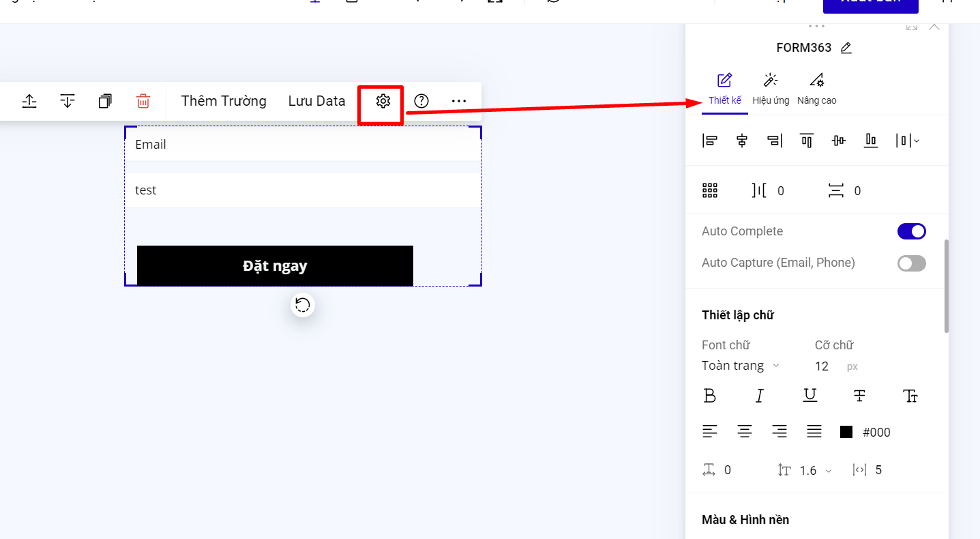
Task: Click the help question mark icon
Action: (421, 101)
